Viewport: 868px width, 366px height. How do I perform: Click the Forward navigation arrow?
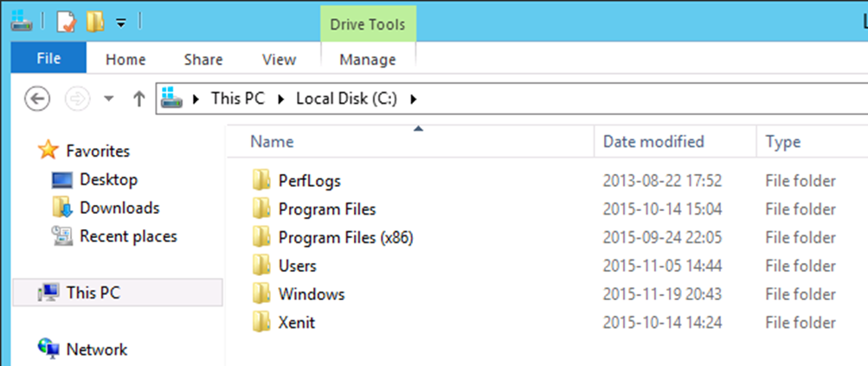[78, 100]
